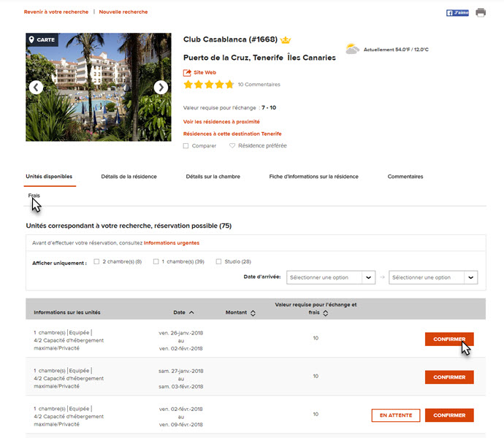The width and height of the screenshot is (504, 438).
Task: Click the Résidence préférée label
Action: click(x=262, y=145)
